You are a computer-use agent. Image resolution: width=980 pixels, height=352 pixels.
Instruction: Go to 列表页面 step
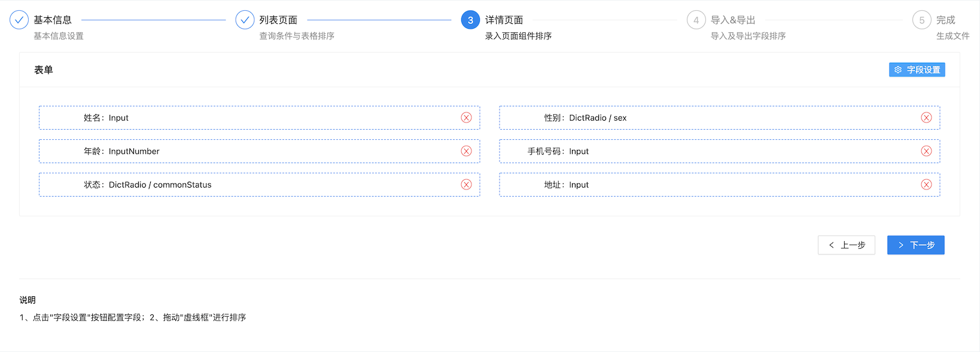[x=278, y=20]
